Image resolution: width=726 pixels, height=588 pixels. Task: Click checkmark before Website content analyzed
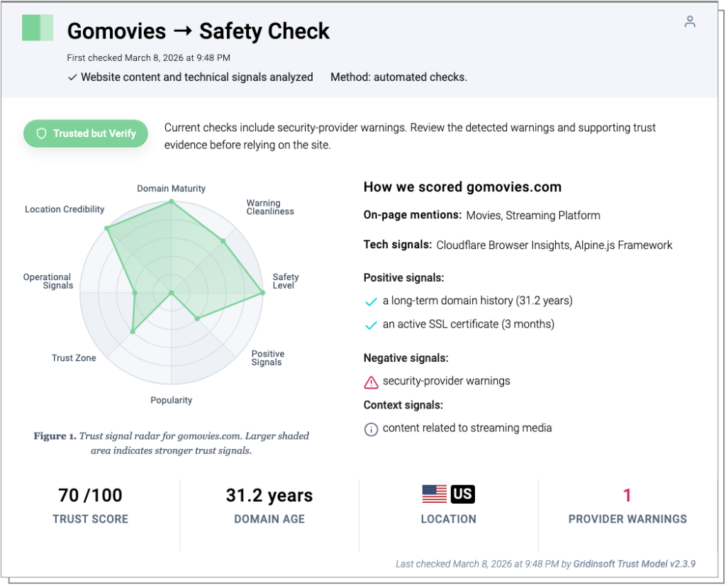pyautogui.click(x=72, y=77)
